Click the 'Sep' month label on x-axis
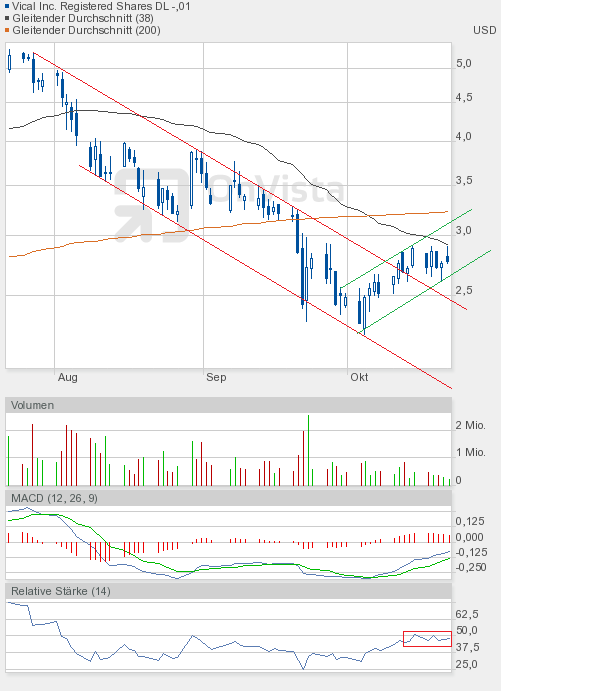614x691 pixels. 216,377
